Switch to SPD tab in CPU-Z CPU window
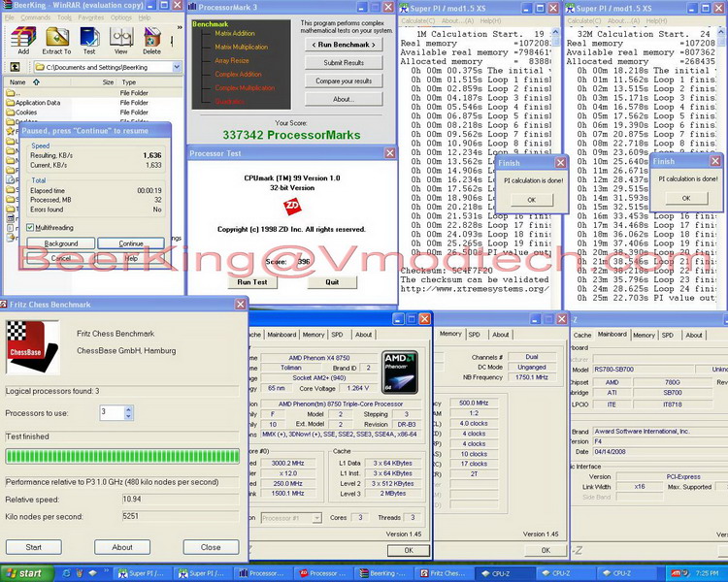This screenshot has height=582, width=728. pos(337,335)
